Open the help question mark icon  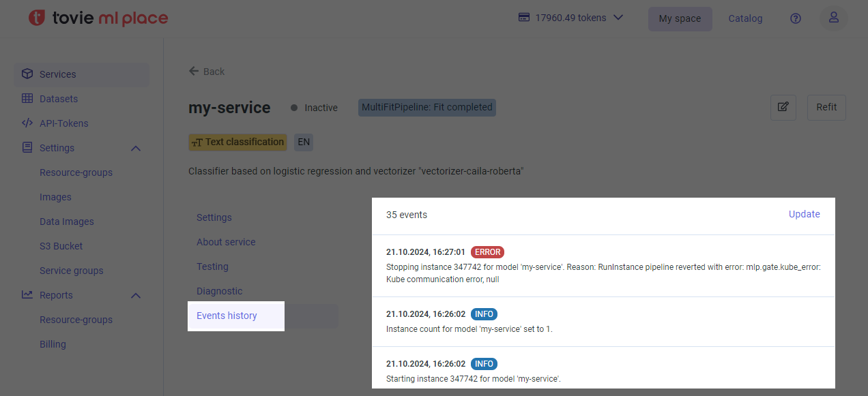795,18
